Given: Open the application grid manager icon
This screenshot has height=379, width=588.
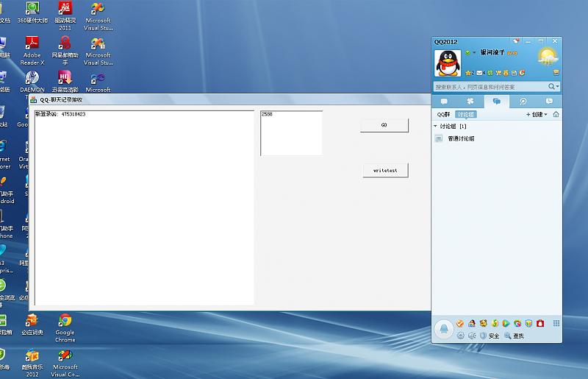Looking at the screenshot, I should click(556, 323).
